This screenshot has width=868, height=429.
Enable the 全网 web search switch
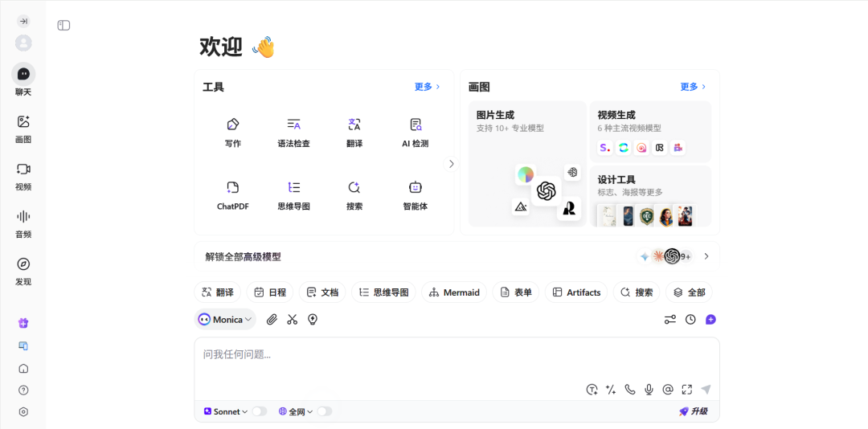(x=324, y=411)
